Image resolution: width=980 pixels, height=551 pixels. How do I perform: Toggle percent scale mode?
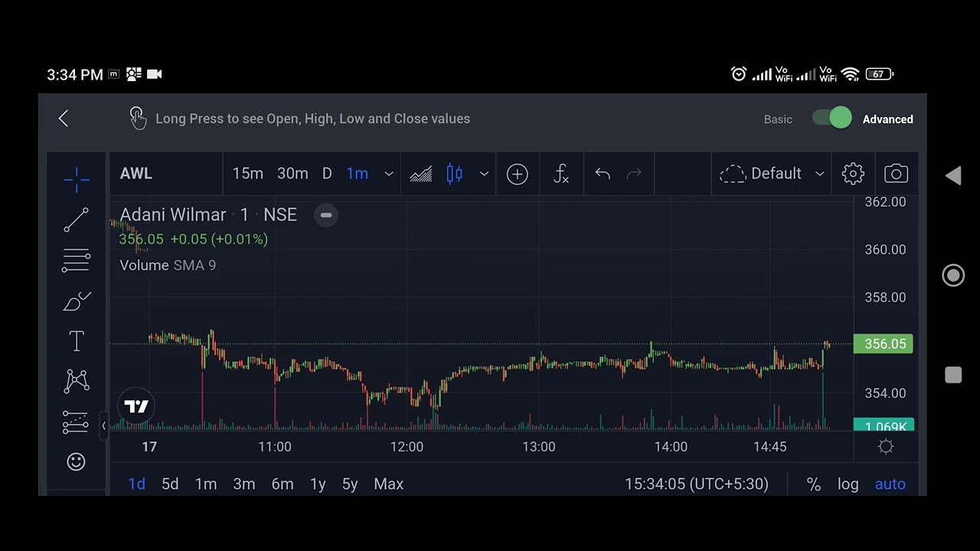click(814, 484)
